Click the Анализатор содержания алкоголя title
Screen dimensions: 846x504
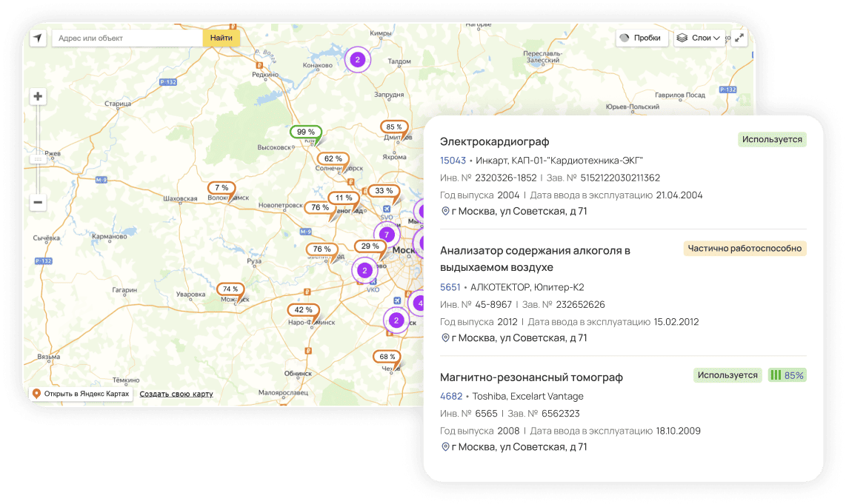click(535, 259)
